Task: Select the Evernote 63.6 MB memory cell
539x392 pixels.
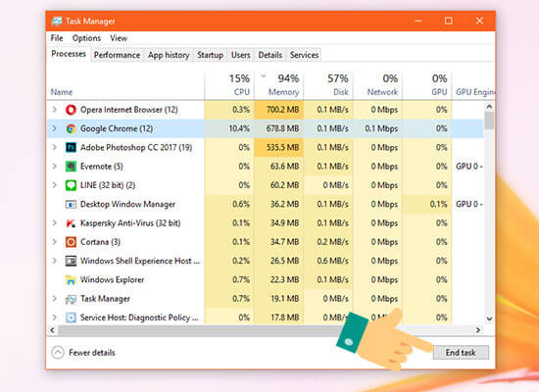Action: click(x=279, y=167)
